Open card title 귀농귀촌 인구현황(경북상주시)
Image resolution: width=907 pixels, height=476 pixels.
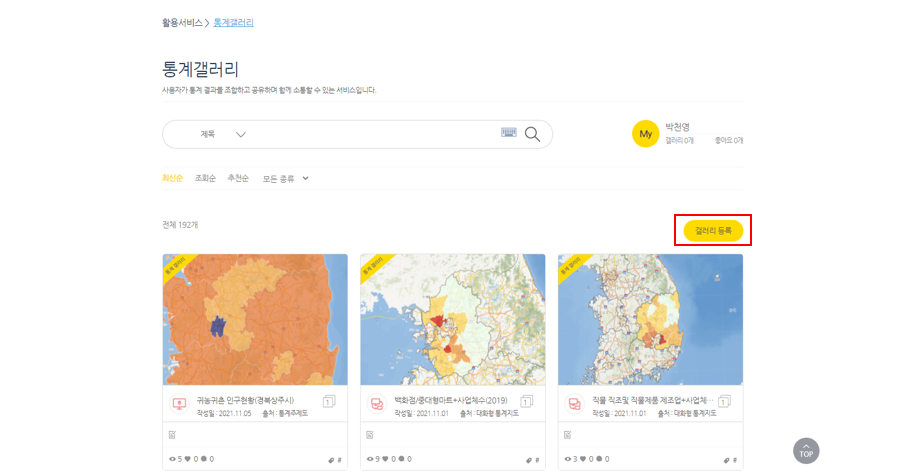pos(245,400)
